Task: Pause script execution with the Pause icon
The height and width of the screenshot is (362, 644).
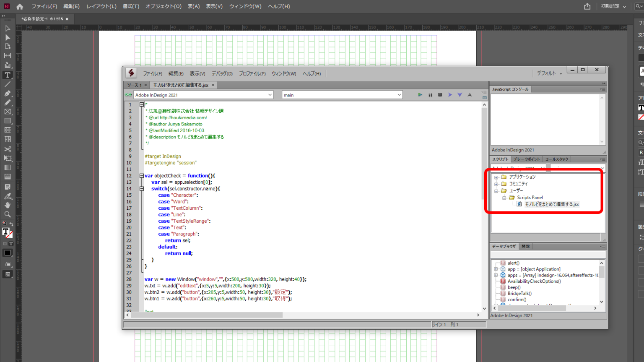Action: point(430,94)
